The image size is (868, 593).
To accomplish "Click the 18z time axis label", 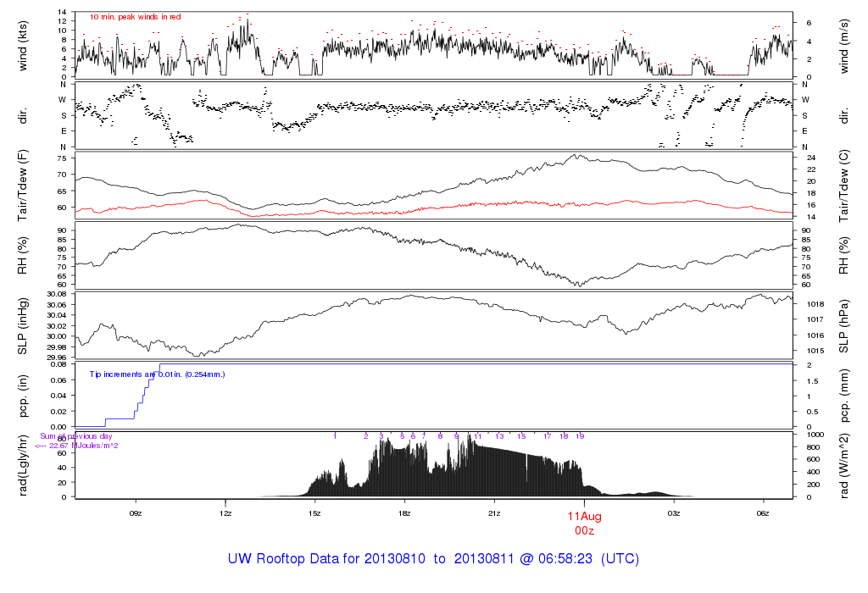I will point(404,513).
